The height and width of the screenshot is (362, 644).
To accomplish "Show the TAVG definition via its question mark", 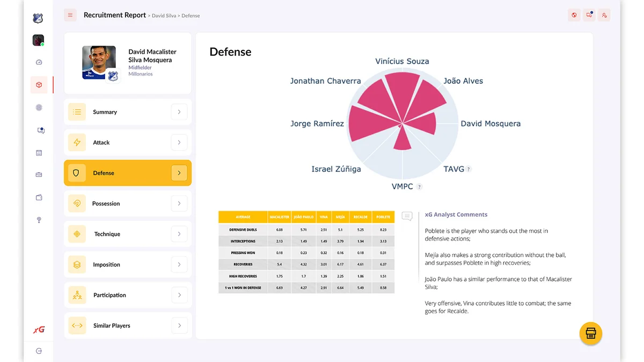I will click(467, 169).
